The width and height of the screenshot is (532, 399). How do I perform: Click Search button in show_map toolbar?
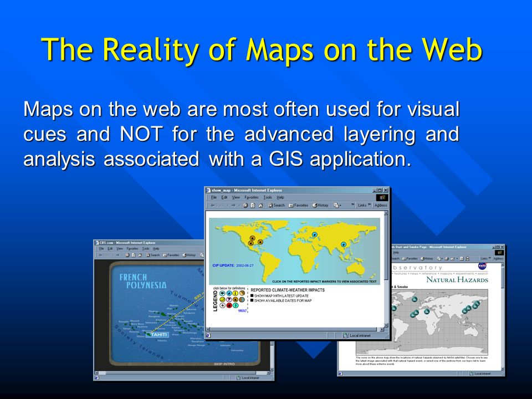[x=276, y=205]
